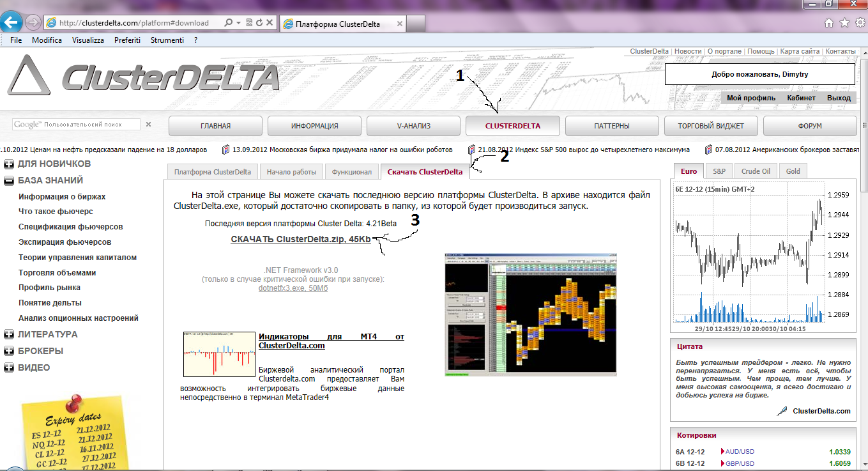Expand the ВИДЕО section
Viewport: 868px width, 471px height.
[9, 367]
